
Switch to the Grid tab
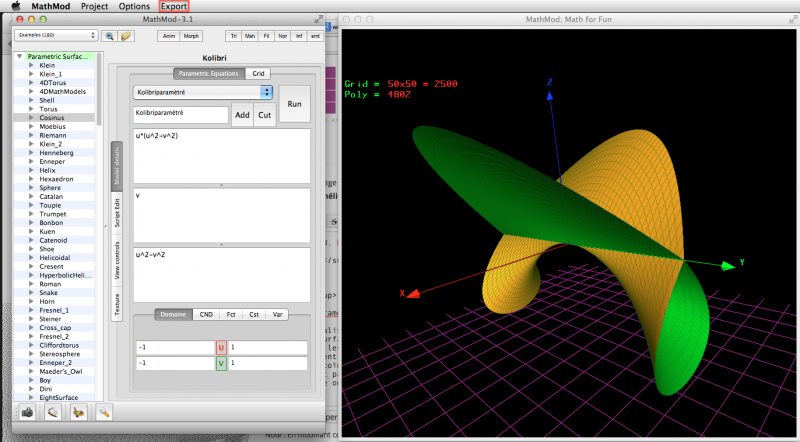tap(258, 73)
